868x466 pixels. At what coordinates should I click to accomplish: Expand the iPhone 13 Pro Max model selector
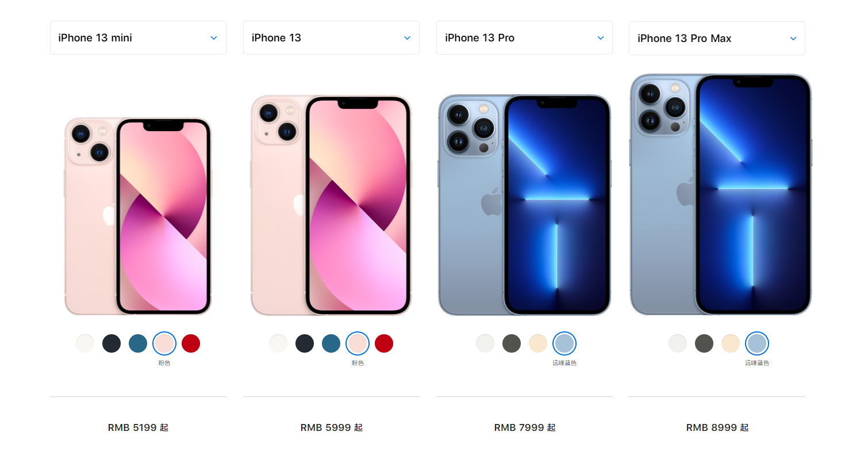click(717, 39)
